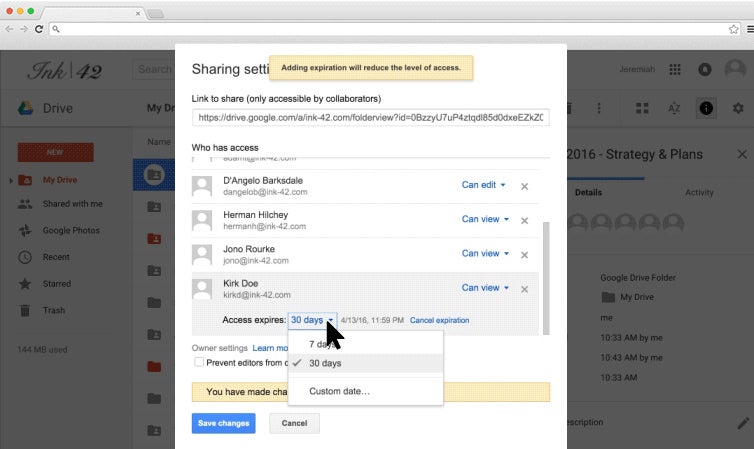Screen dimensions: 754x449
Task: Click the Shared with me people icon
Action: point(25,204)
